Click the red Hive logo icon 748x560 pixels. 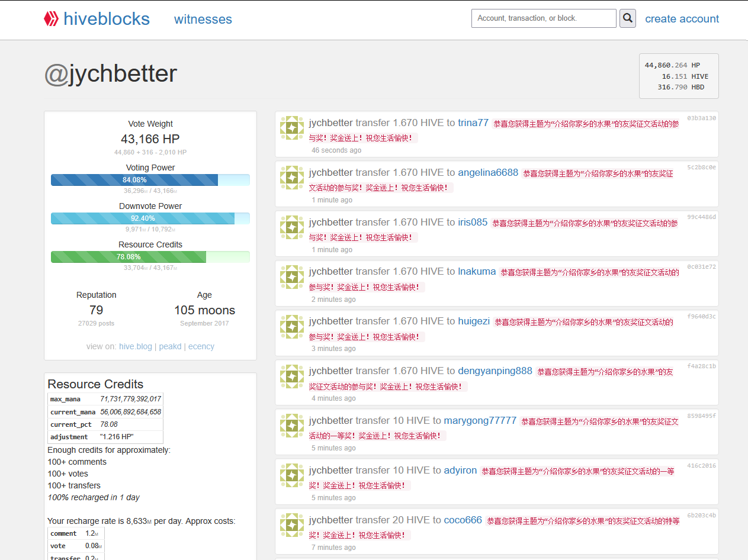[x=51, y=19]
